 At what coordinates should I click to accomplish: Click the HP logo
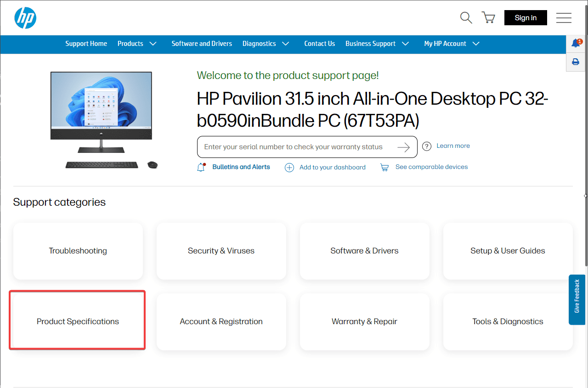25,18
